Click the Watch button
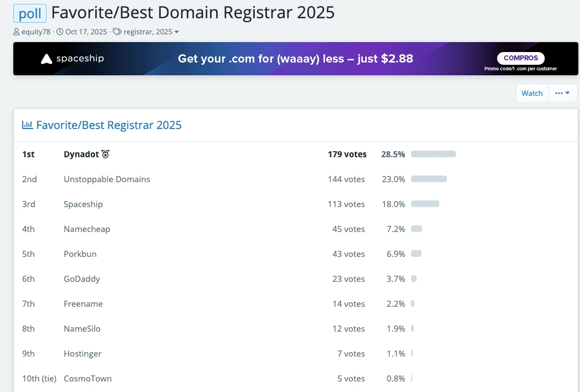This screenshot has height=392, width=580. click(x=532, y=93)
